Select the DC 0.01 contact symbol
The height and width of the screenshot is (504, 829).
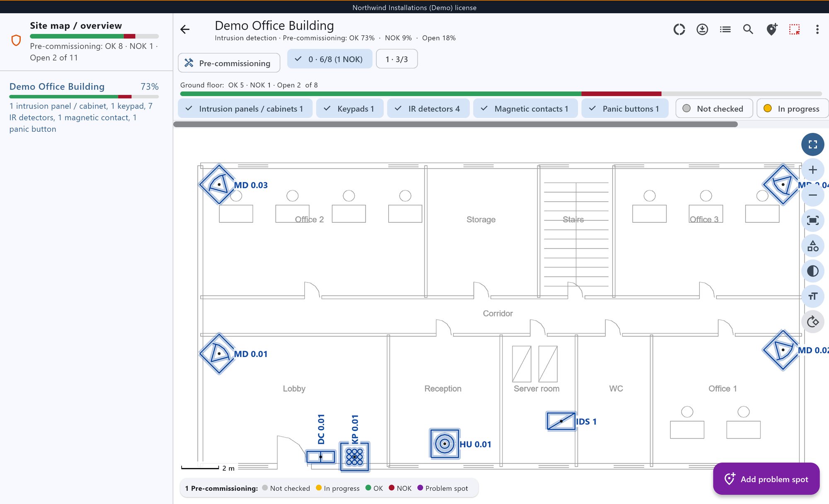[320, 457]
